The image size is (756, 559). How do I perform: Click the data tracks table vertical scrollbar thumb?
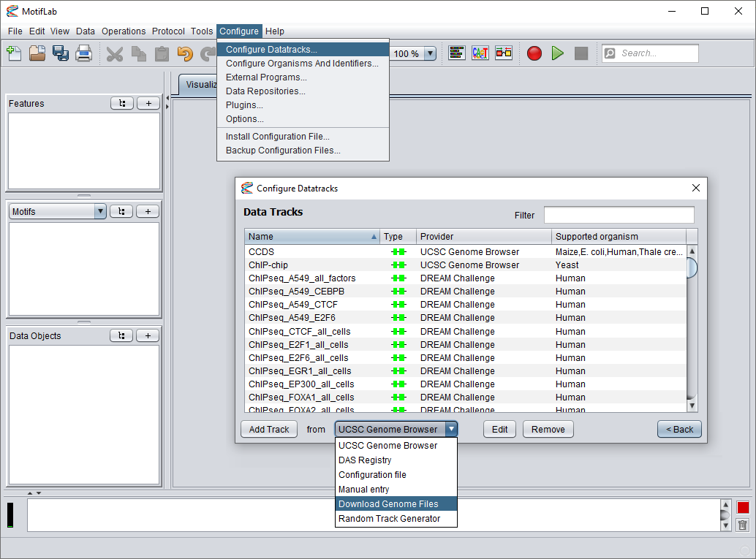[692, 267]
